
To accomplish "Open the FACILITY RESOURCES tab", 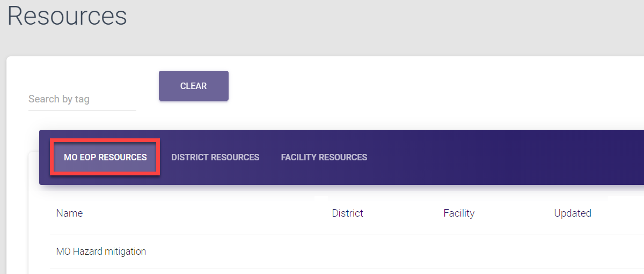I will point(324,157).
